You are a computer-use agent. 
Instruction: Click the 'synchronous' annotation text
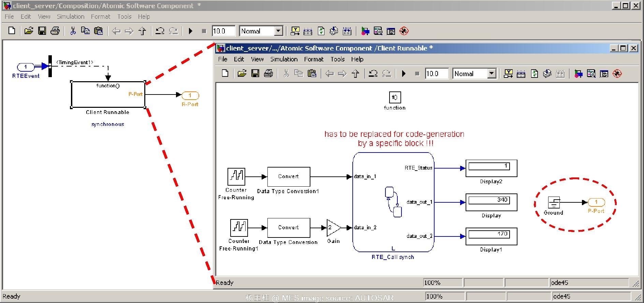click(x=107, y=124)
